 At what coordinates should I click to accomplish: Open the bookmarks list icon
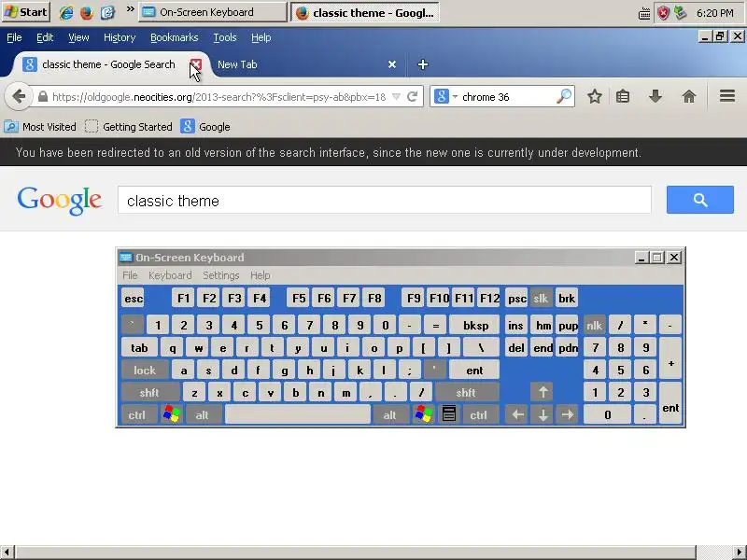click(x=623, y=97)
